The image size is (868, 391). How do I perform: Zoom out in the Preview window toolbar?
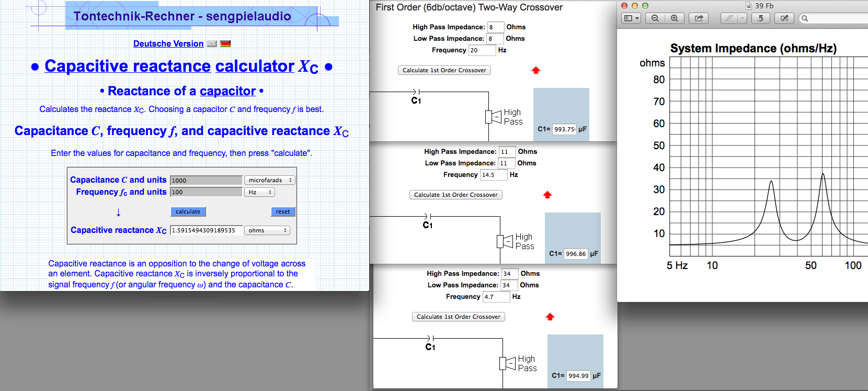click(x=655, y=18)
